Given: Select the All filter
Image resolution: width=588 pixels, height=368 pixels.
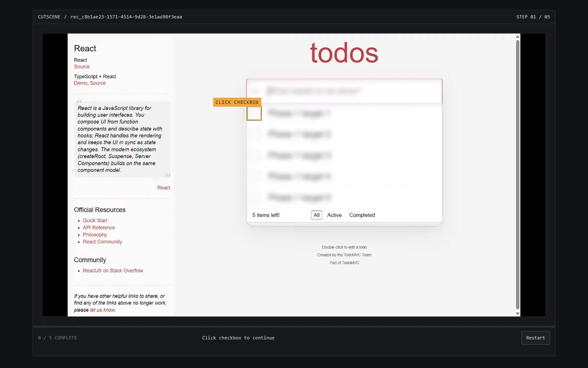Looking at the screenshot, I should tap(317, 215).
